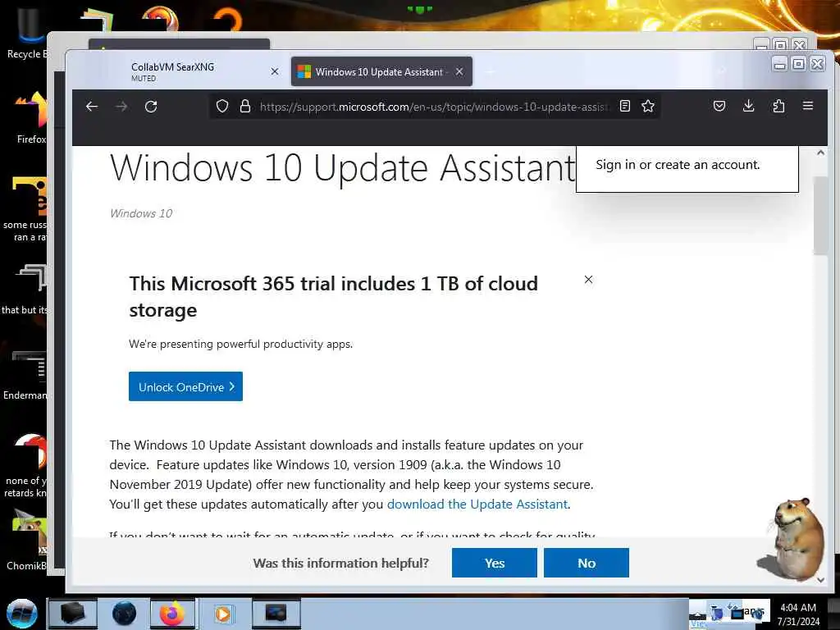Click the taskbar clock showing 4:04 AM
The image size is (840, 630).
[x=798, y=614]
